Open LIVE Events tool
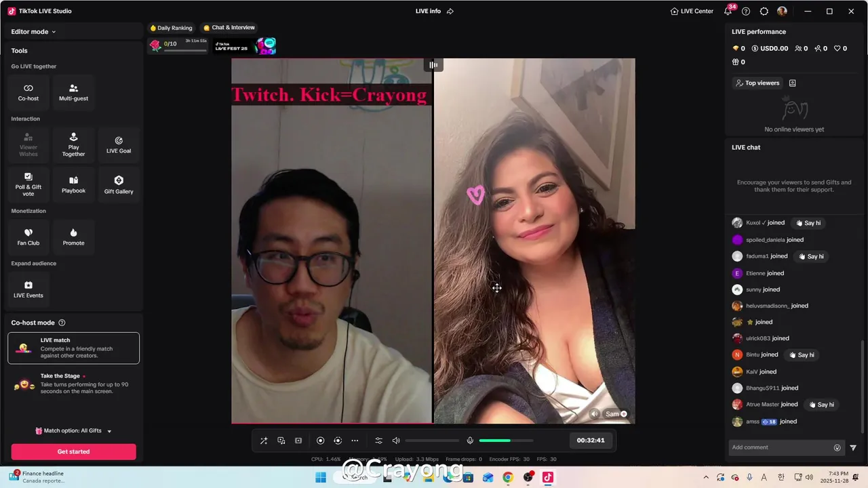 coord(28,289)
